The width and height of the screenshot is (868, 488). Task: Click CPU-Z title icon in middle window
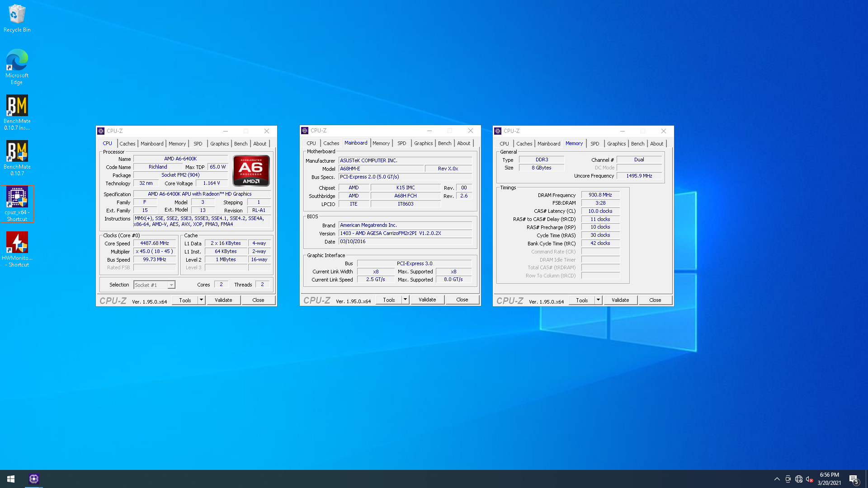[305, 131]
